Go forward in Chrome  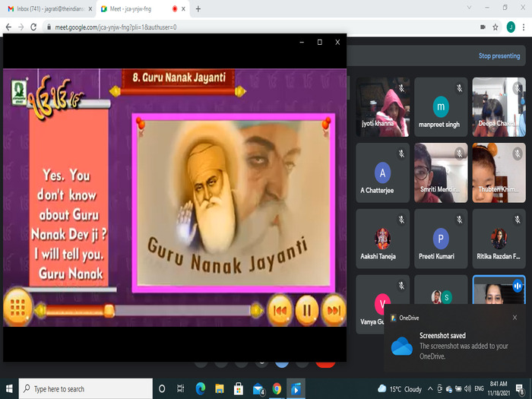click(21, 27)
